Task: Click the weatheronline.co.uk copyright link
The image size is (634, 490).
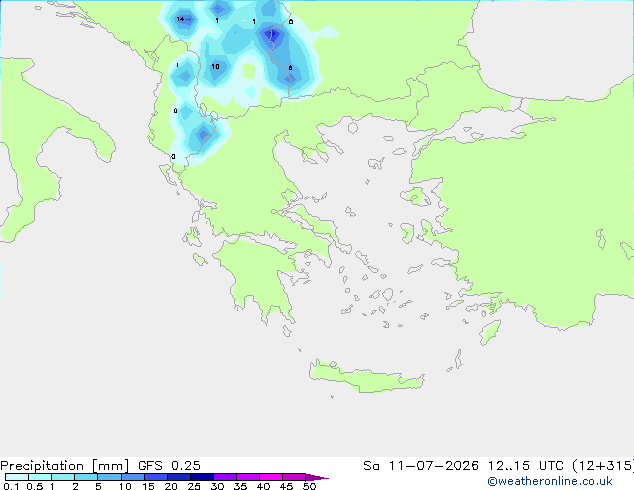Action: coord(550,481)
